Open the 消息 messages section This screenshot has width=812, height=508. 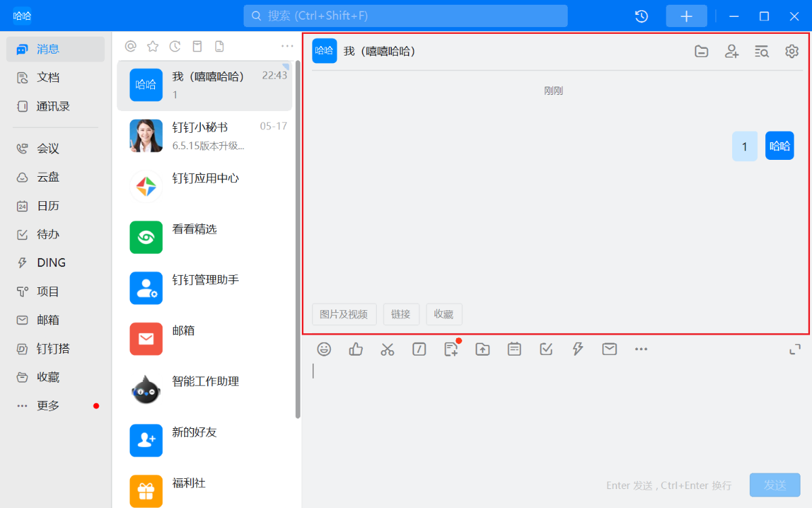[x=55, y=49]
